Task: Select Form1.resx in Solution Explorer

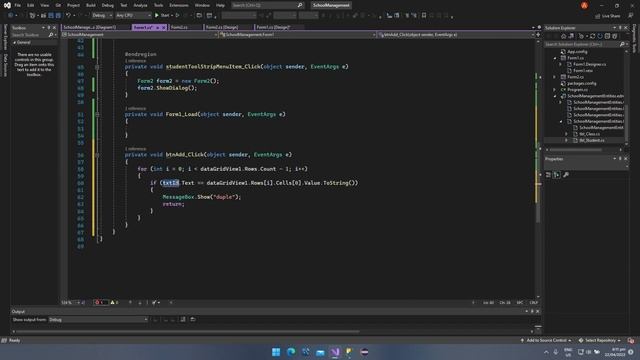Action: (x=583, y=71)
